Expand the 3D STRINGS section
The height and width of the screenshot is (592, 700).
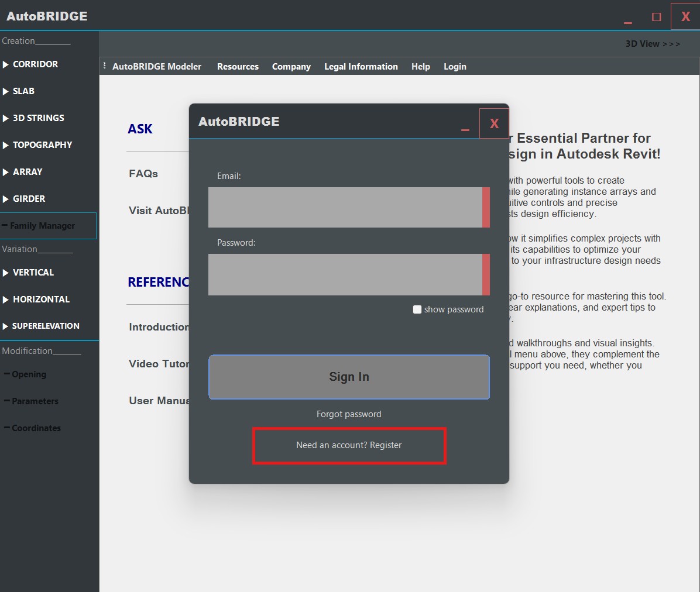pos(38,118)
